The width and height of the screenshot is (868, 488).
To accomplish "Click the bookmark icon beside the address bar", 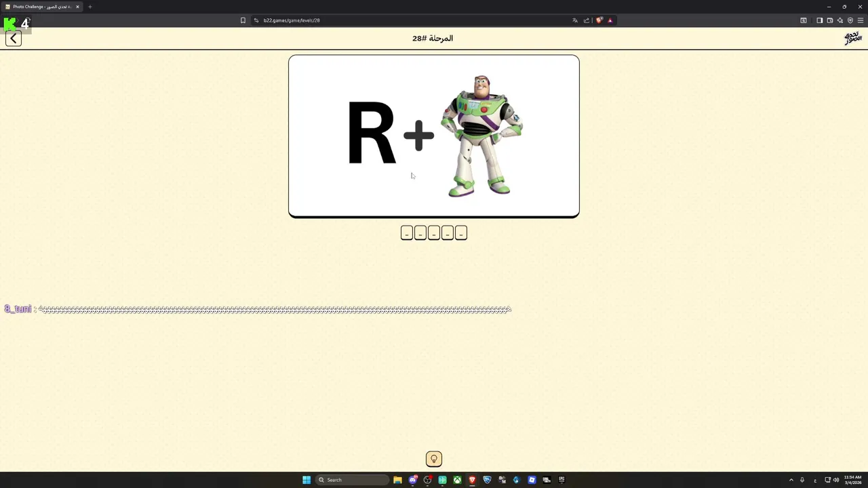I will (243, 20).
